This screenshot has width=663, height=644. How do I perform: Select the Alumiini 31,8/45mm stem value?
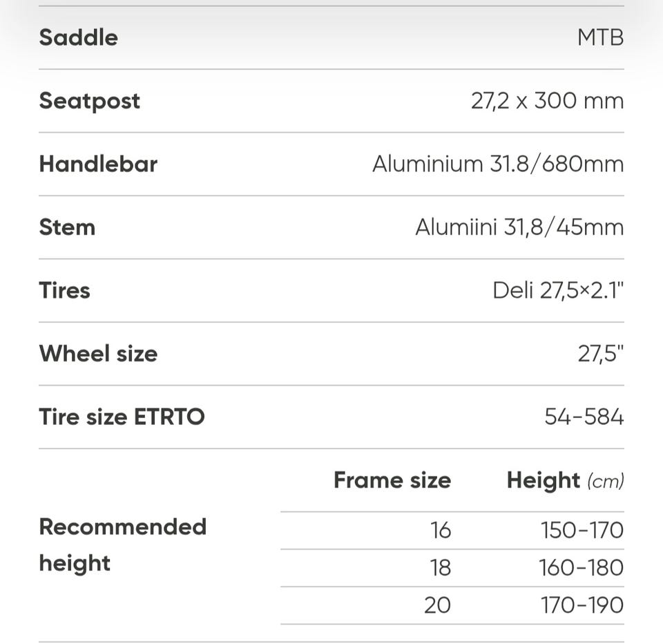[519, 227]
